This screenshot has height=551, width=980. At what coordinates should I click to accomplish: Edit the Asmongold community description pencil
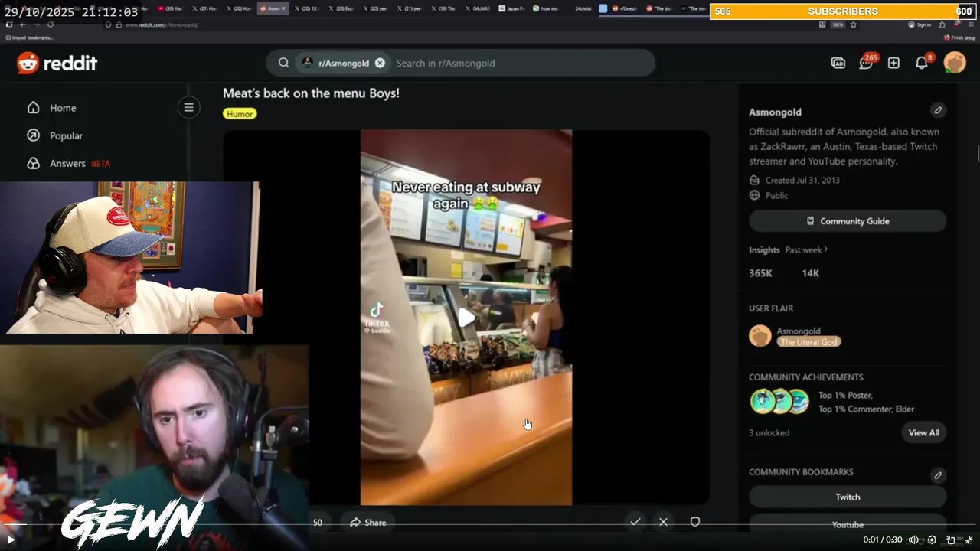[938, 110]
